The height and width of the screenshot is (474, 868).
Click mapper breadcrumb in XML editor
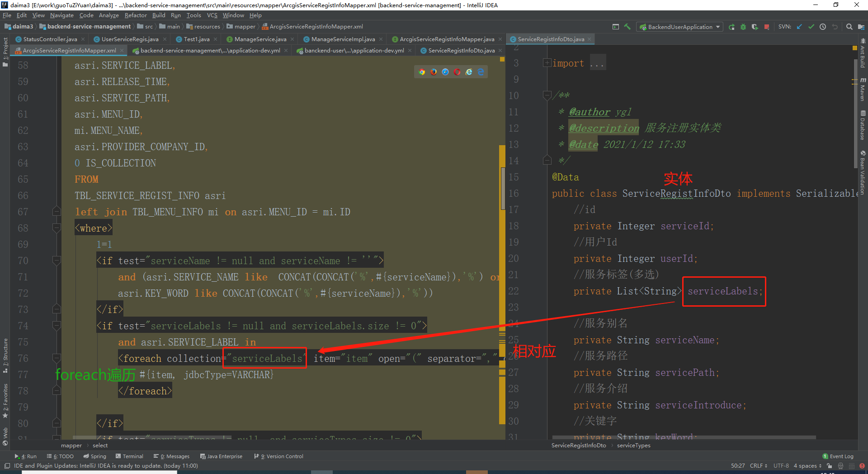[71, 446]
